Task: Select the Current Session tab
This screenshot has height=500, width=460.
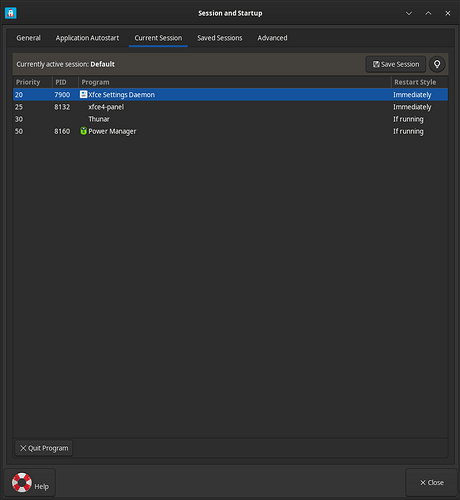Action: click(x=158, y=38)
